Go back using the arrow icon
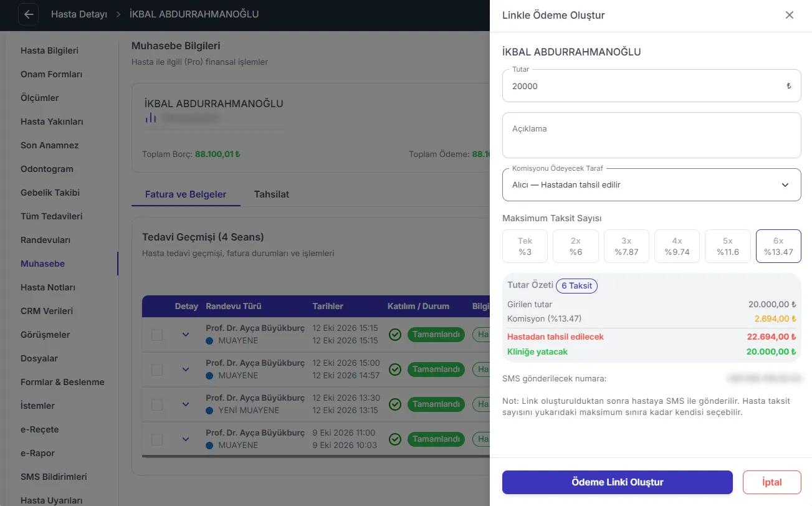 coord(29,14)
